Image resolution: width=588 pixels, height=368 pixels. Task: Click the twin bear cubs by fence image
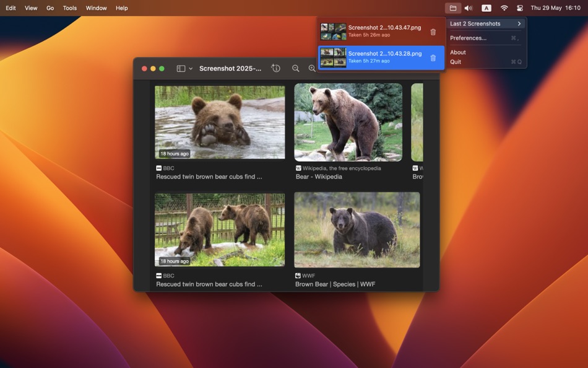[x=220, y=230]
